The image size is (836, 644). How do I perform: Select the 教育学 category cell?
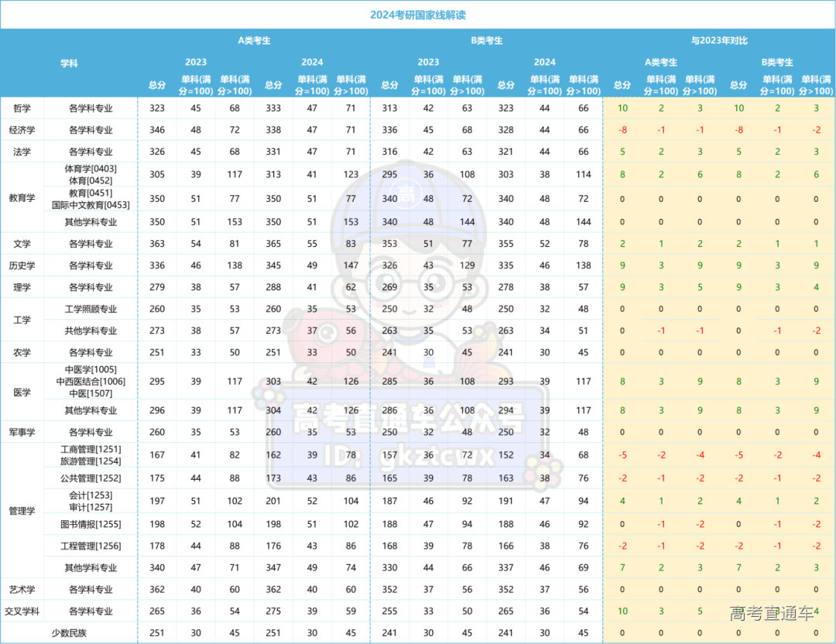pos(22,198)
